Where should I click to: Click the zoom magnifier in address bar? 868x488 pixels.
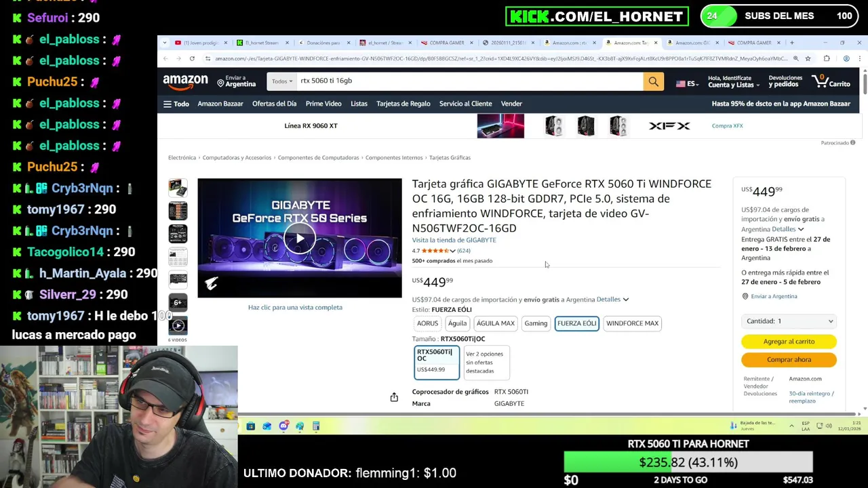coord(795,59)
